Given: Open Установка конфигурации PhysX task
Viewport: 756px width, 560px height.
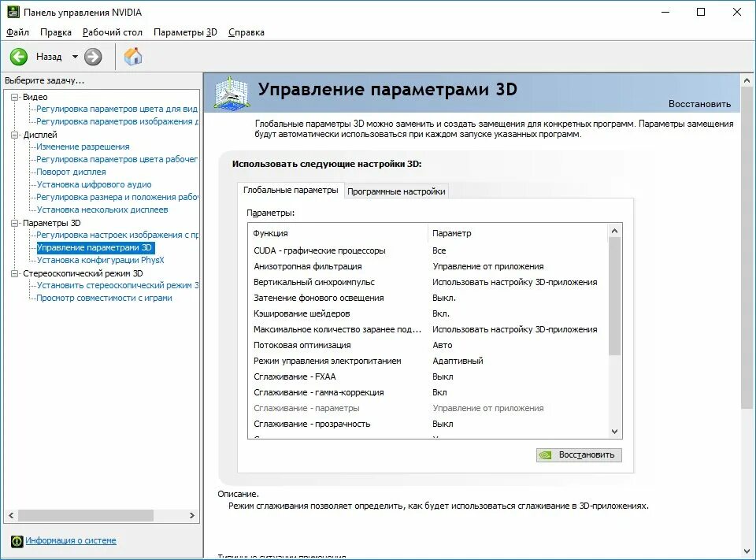Looking at the screenshot, I should (x=101, y=260).
